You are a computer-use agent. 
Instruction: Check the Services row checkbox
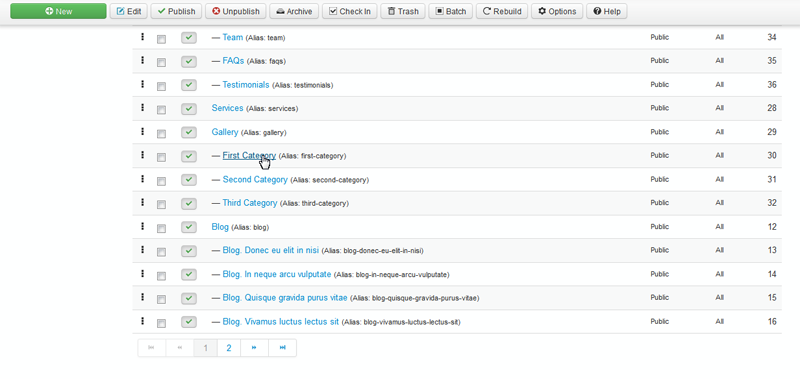coord(161,110)
